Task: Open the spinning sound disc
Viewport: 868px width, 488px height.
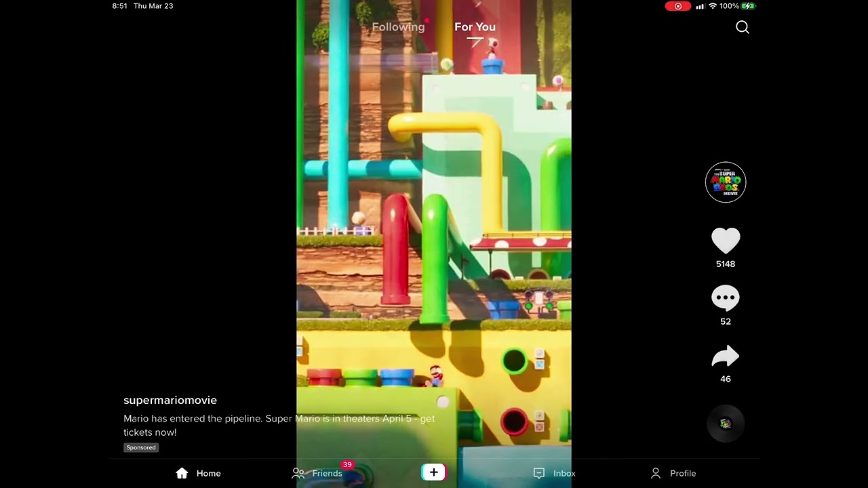Action: click(726, 424)
